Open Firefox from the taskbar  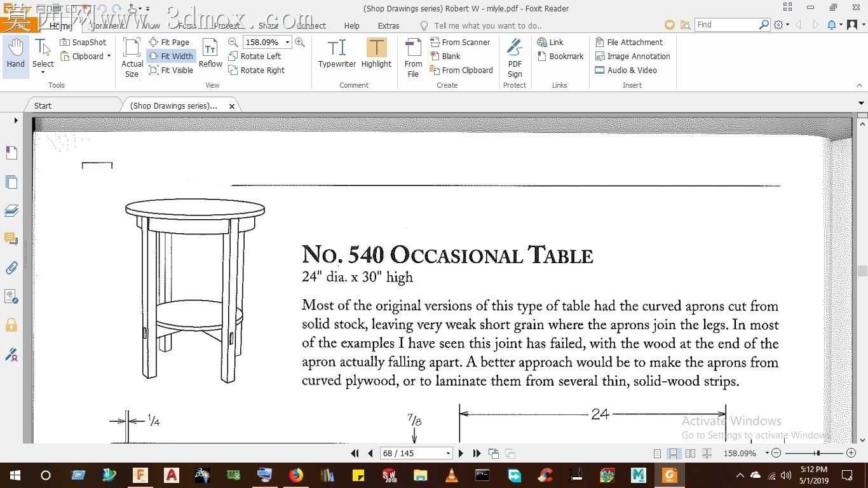coord(295,475)
